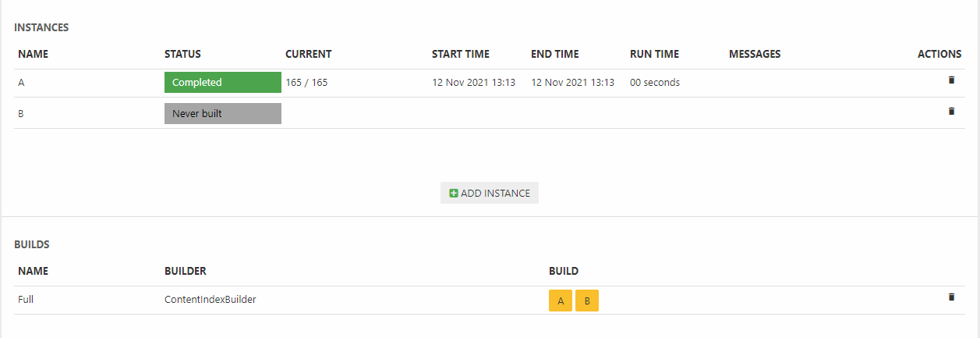This screenshot has height=338, width=980.
Task: Trigger build for instance A in Full row
Action: pyautogui.click(x=561, y=301)
